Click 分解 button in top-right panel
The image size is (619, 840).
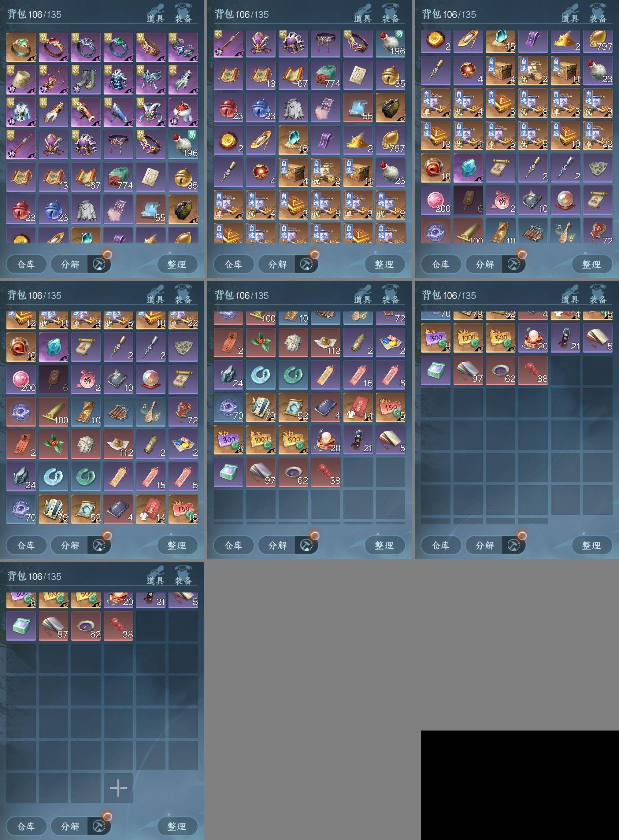tap(484, 264)
